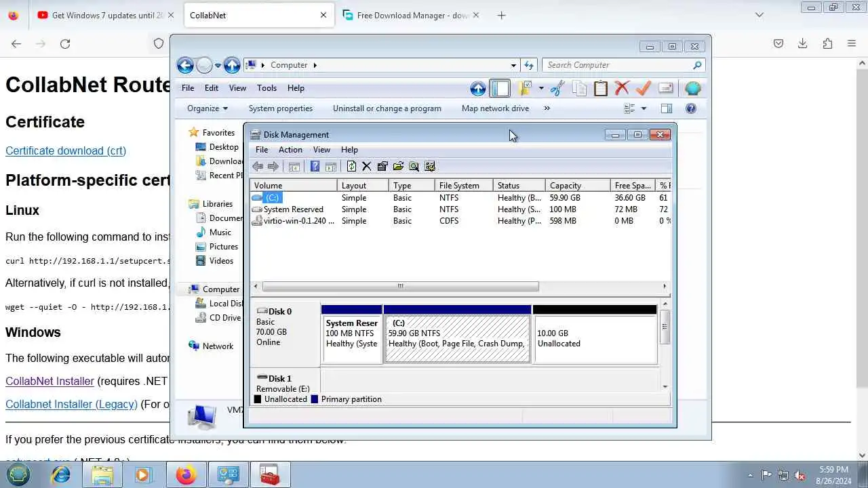Image resolution: width=868 pixels, height=488 pixels.
Task: Click the Explorer help question mark icon
Action: tap(691, 108)
